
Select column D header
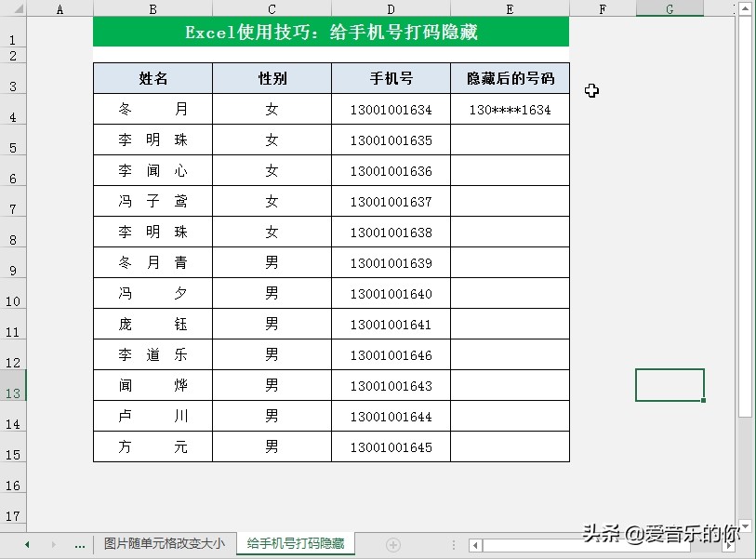(x=391, y=8)
